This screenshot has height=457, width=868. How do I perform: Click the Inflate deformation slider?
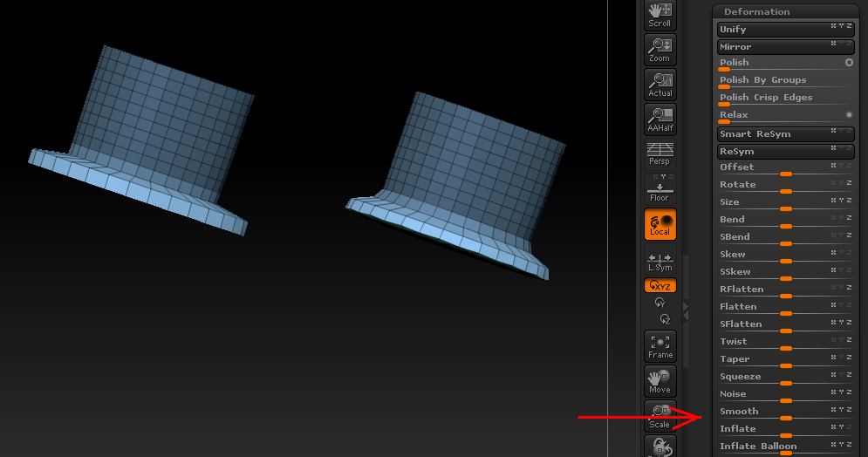(x=785, y=431)
